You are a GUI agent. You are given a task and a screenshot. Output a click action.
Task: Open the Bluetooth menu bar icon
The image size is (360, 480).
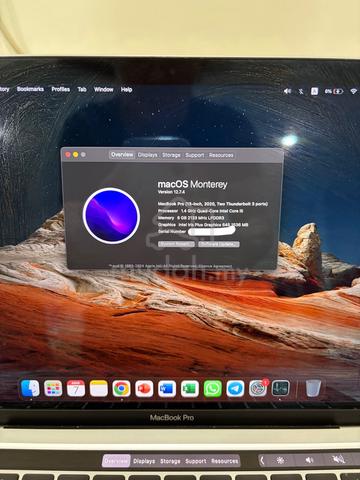301,91
